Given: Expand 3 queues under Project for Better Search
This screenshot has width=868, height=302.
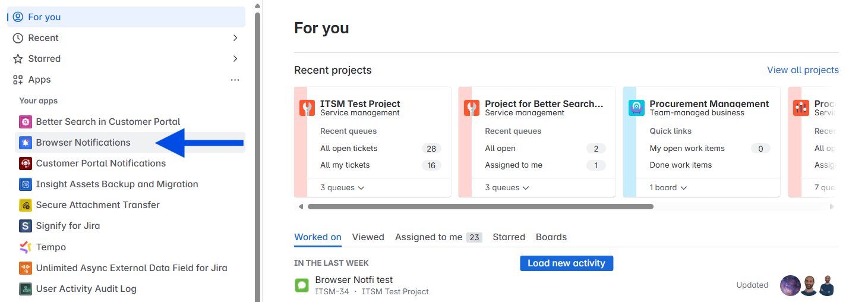Looking at the screenshot, I should coord(507,188).
